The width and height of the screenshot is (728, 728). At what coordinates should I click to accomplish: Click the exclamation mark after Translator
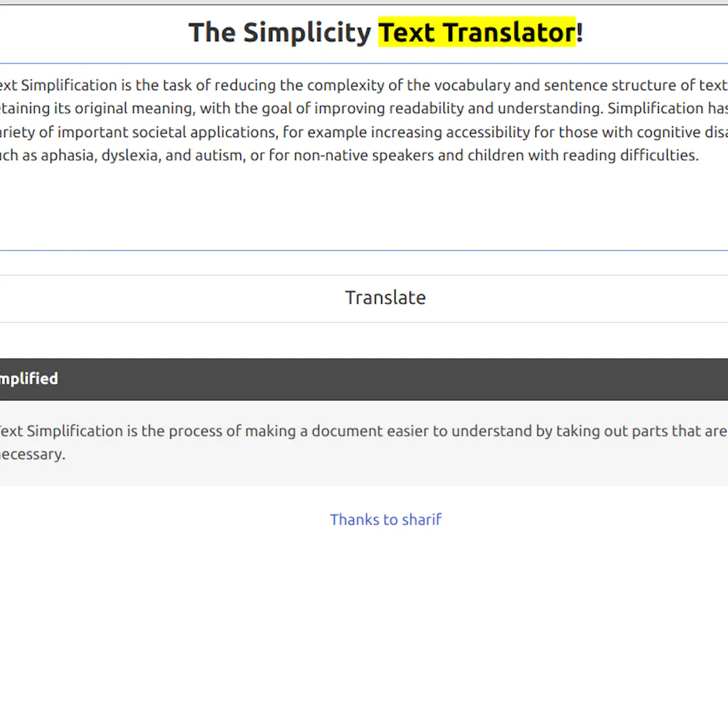click(x=581, y=32)
